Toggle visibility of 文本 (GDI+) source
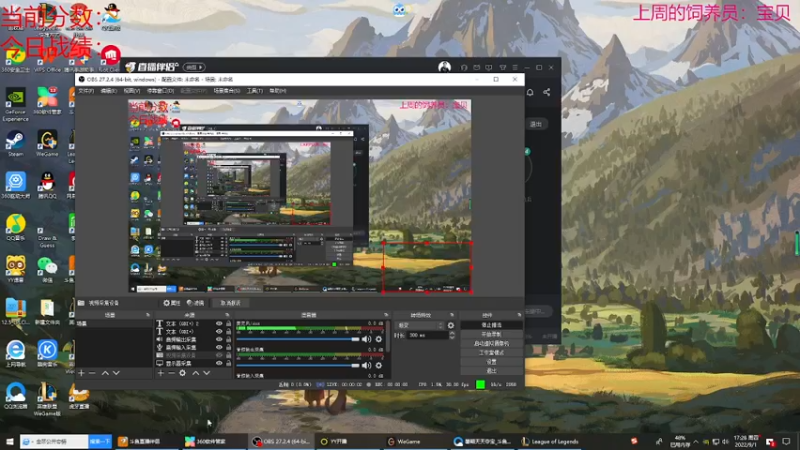 [x=219, y=332]
